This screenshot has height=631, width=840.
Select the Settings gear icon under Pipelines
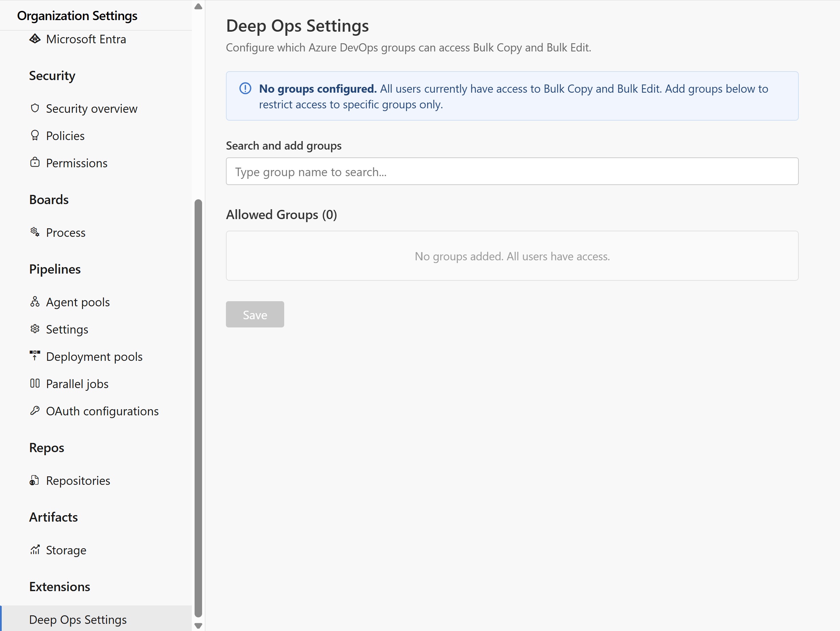(x=35, y=329)
